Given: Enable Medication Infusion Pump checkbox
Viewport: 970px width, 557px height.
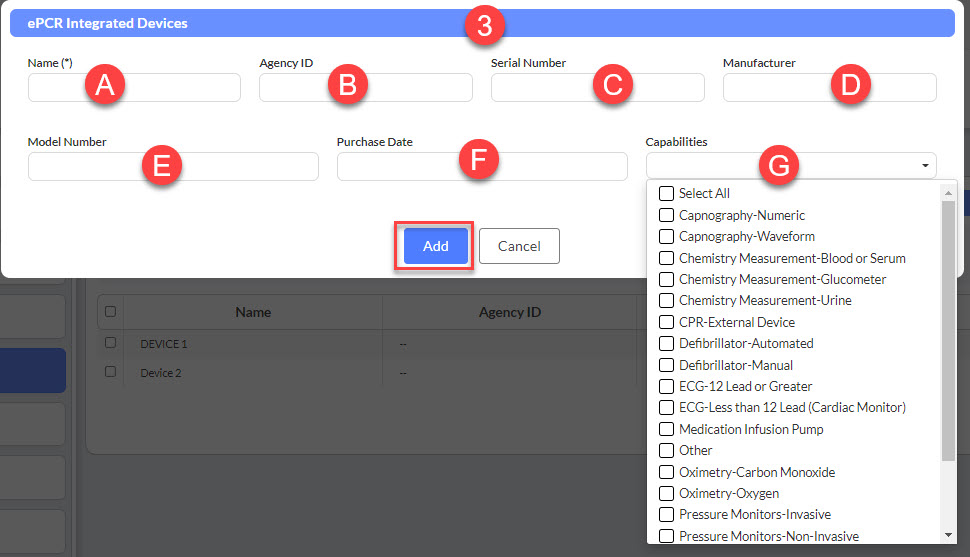Looking at the screenshot, I should pos(666,429).
